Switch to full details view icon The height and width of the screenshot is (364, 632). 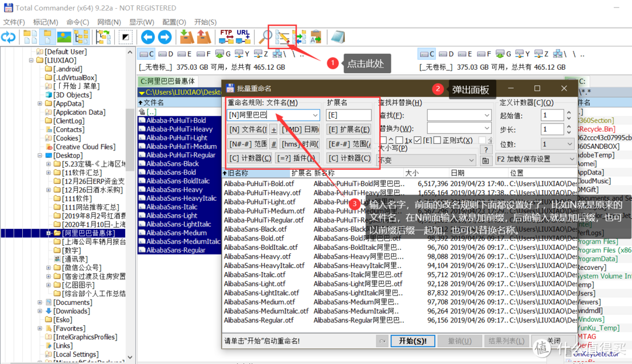[47, 37]
